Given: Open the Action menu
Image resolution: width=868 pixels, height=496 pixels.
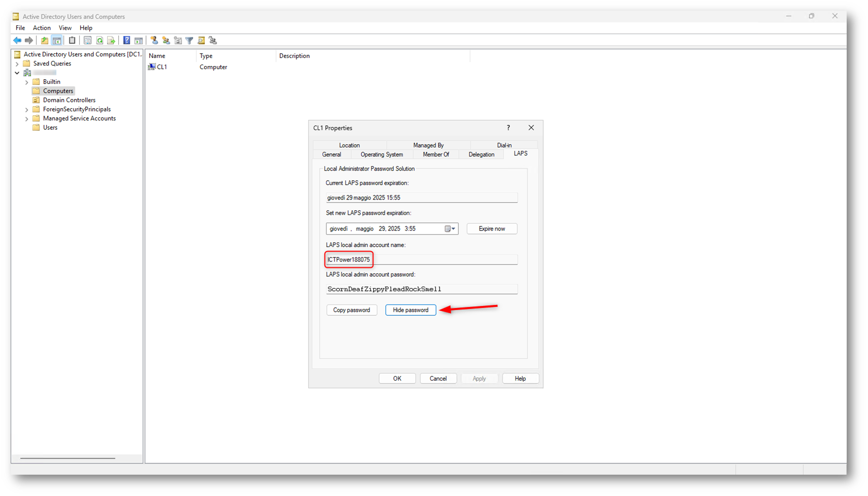Looking at the screenshot, I should tap(42, 28).
